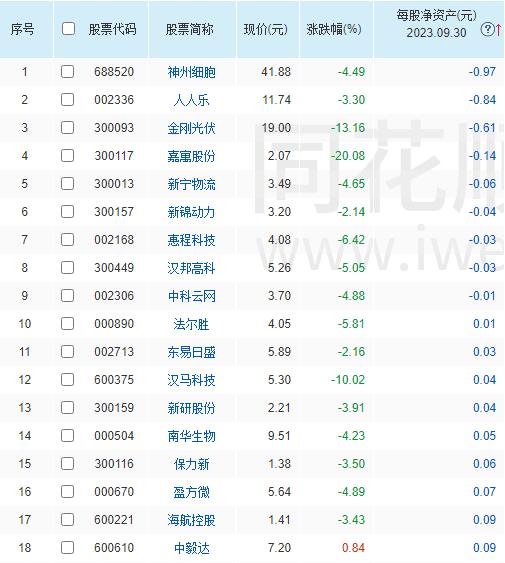Click the 每股净资产(元) column header
505x563 pixels.
(x=436, y=15)
